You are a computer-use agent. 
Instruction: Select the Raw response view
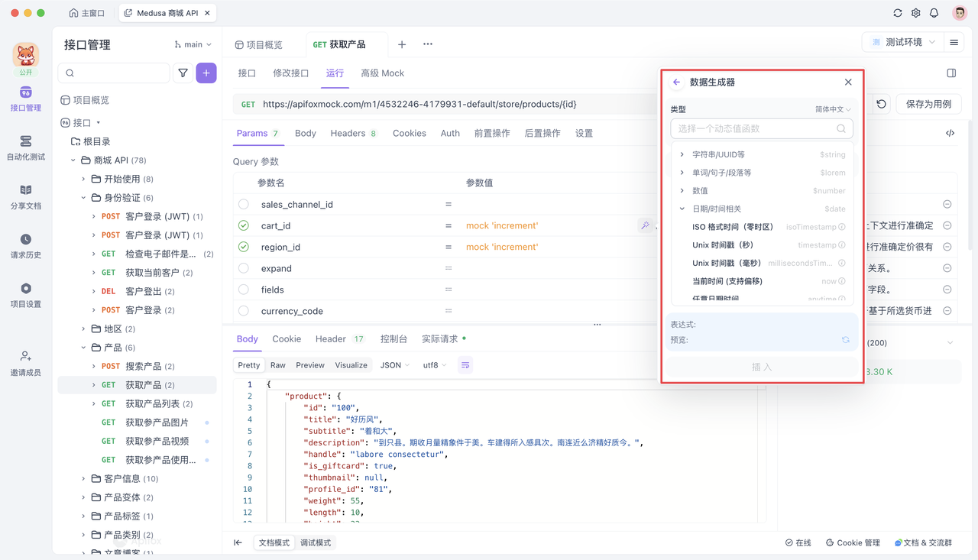278,365
